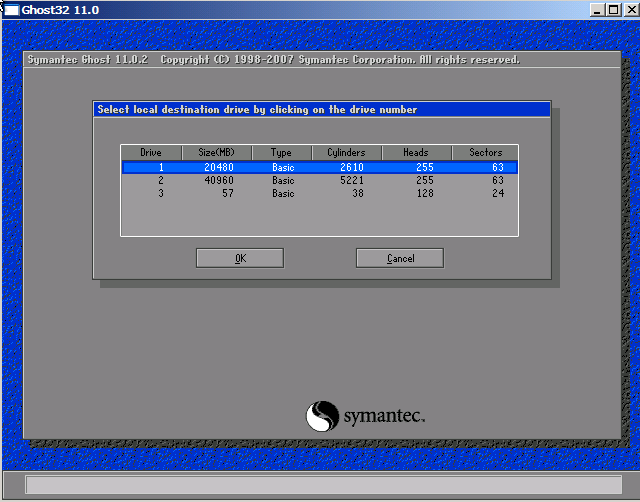Click the 38 cylinders value
Viewport: 640px width, 502px height.
coord(358,193)
